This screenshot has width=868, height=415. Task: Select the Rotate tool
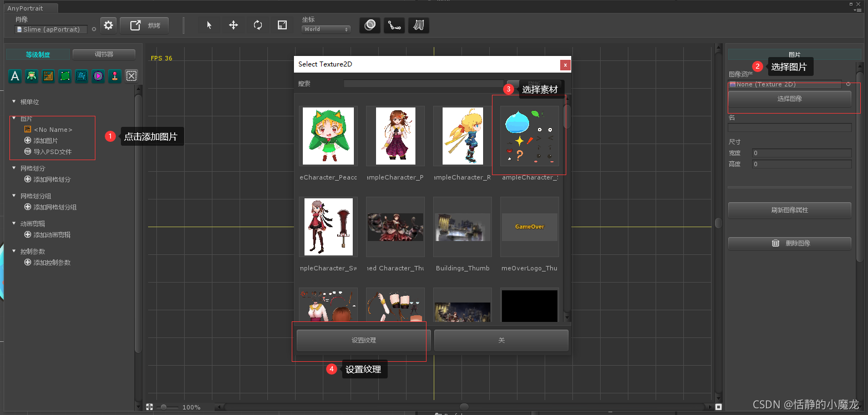point(258,25)
